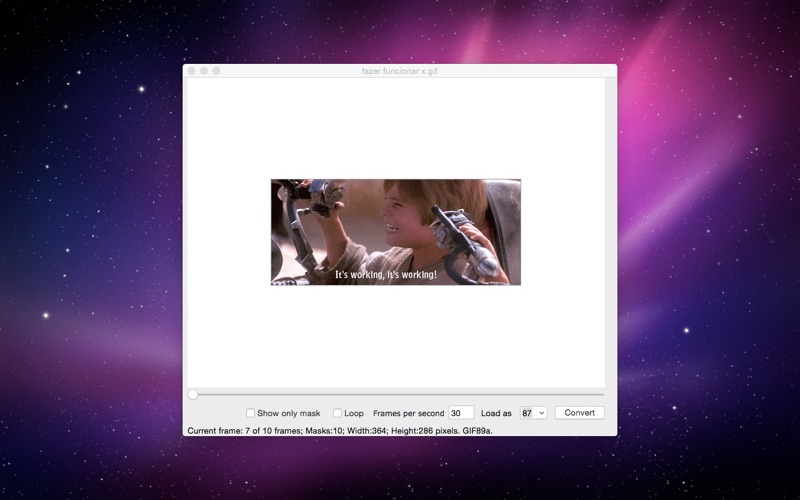This screenshot has width=800, height=500.
Task: Close the GIF window with the close button
Action: [191, 71]
